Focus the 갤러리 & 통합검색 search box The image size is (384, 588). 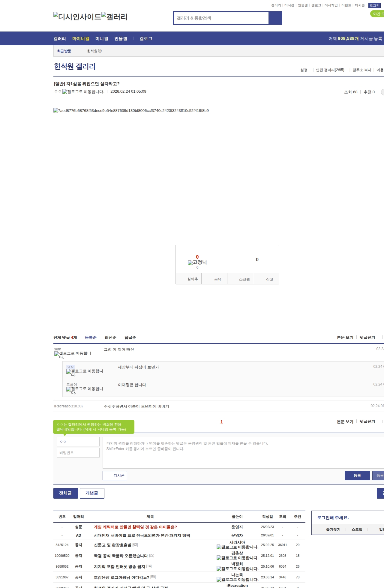[x=221, y=18]
